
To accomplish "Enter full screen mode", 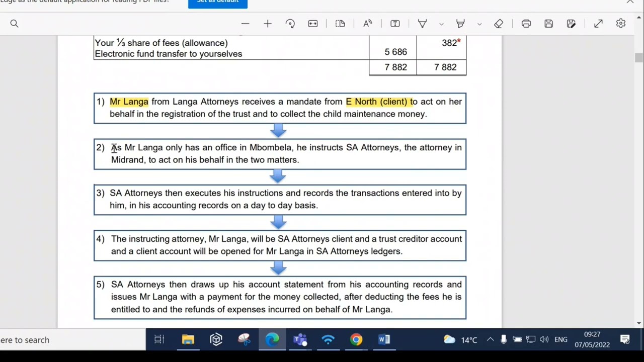I will pos(598,24).
